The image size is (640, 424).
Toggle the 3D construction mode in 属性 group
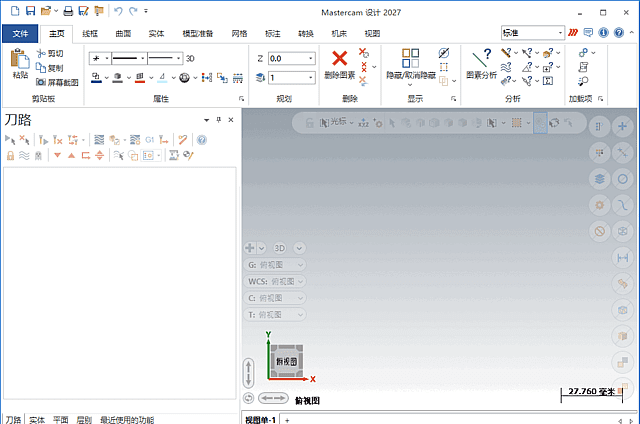tap(190, 58)
